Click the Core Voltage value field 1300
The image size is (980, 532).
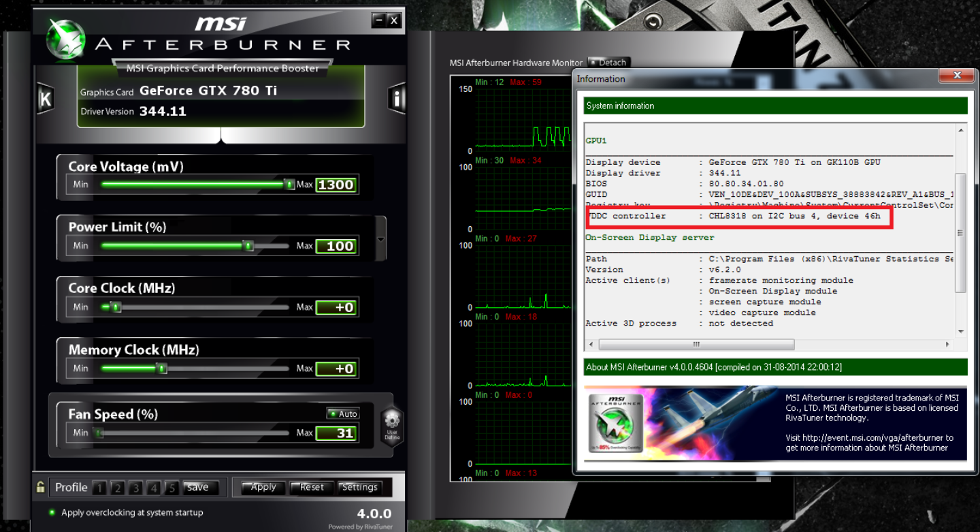point(336,185)
